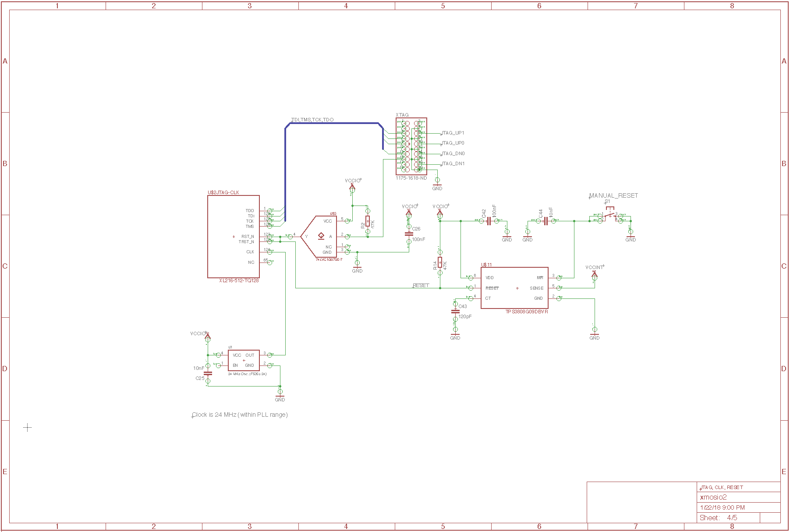
Task: Click the xmosio2 title block text
Action: (x=713, y=497)
